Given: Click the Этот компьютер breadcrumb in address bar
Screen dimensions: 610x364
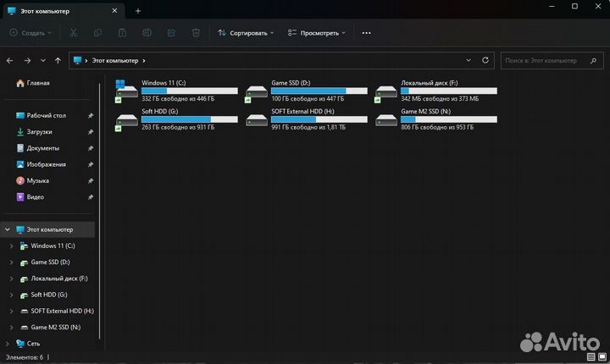Looking at the screenshot, I should pos(114,61).
